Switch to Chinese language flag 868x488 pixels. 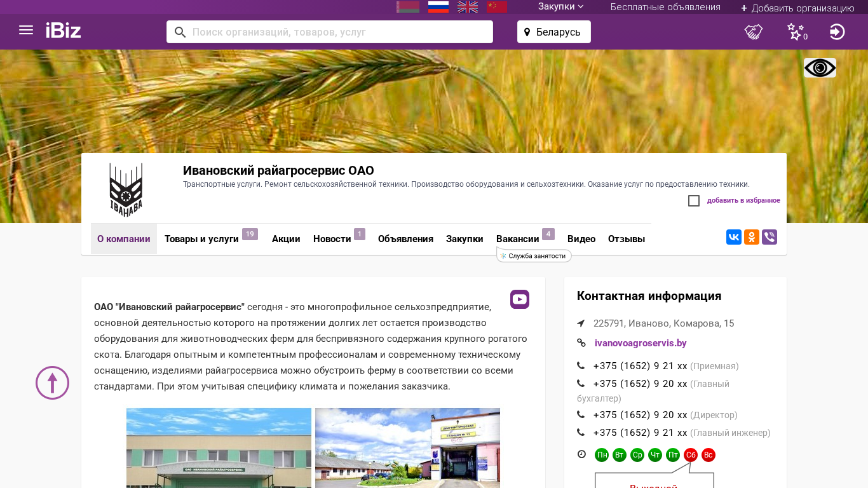pos(497,7)
